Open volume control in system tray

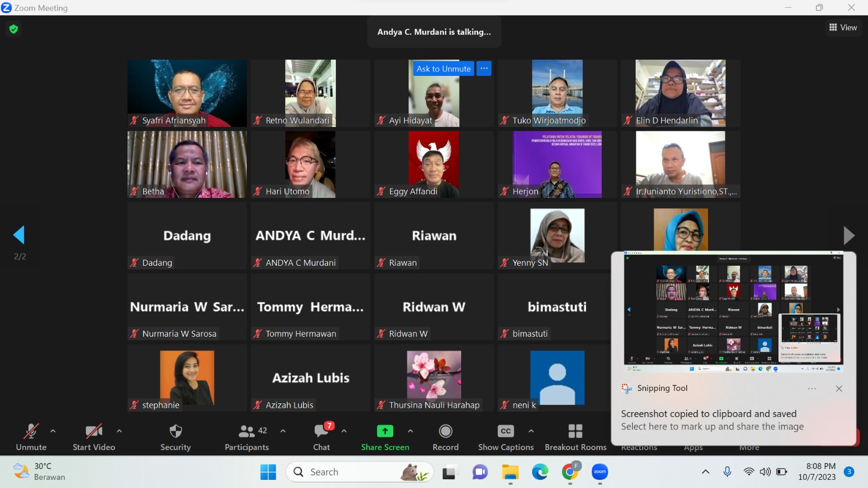coord(765,472)
